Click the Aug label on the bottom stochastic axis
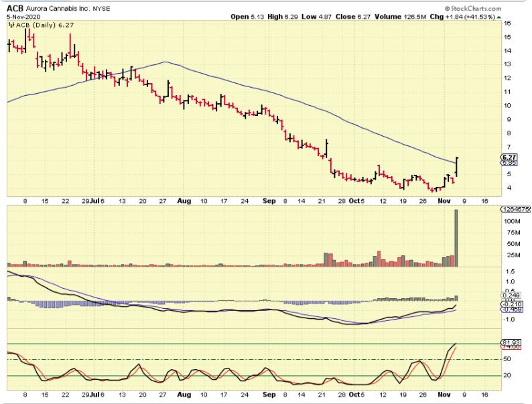The height and width of the screenshot is (404, 532). coord(184,395)
